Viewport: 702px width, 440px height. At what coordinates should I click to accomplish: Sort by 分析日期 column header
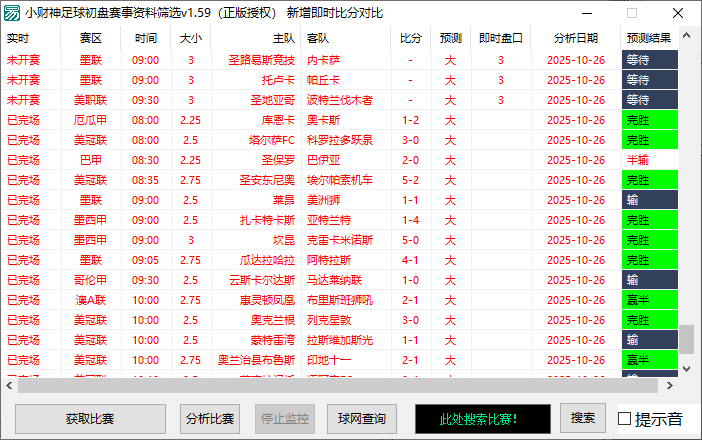[x=576, y=38]
